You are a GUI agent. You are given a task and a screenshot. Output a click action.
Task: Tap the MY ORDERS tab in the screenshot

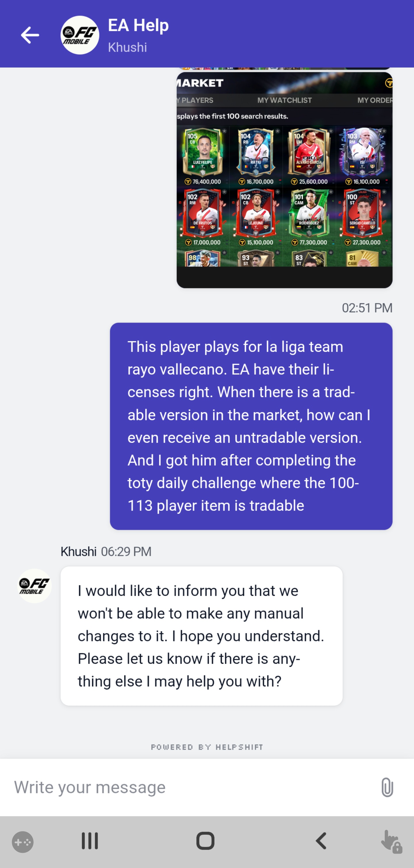375,100
